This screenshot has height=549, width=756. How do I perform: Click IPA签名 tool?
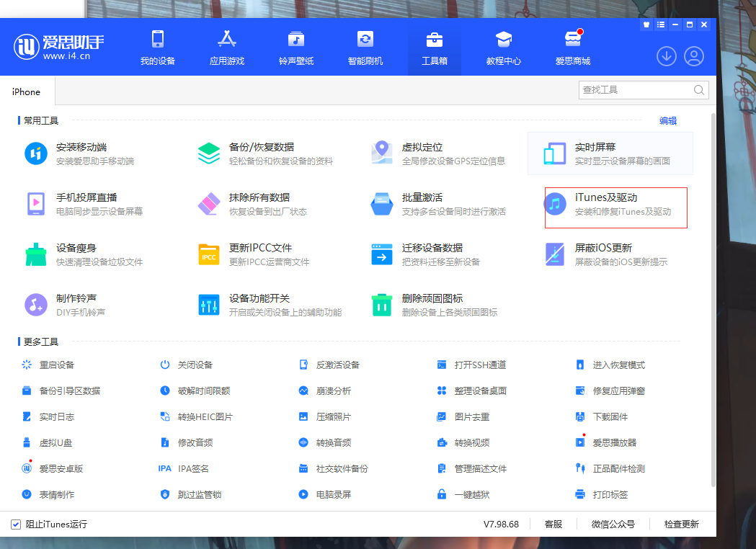tap(184, 468)
